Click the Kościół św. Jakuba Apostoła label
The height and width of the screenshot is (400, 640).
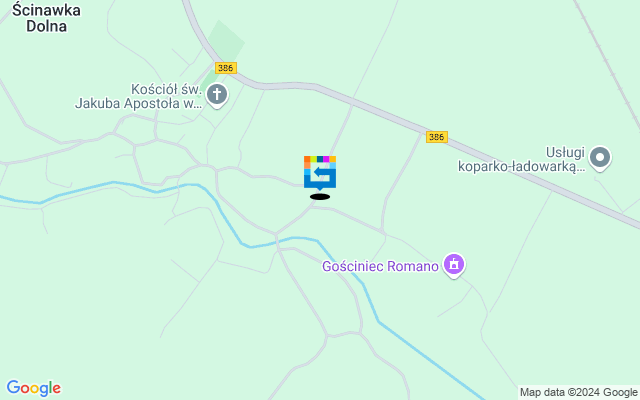click(x=139, y=96)
